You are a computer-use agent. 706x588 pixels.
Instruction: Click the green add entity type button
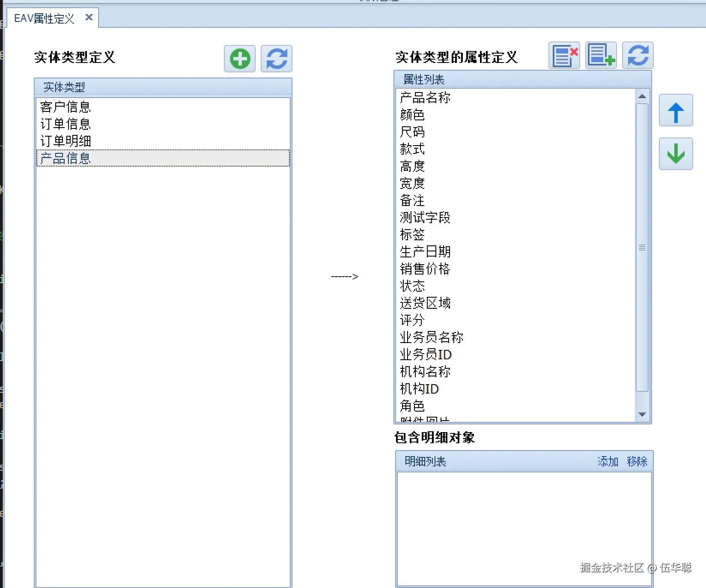[x=240, y=59]
